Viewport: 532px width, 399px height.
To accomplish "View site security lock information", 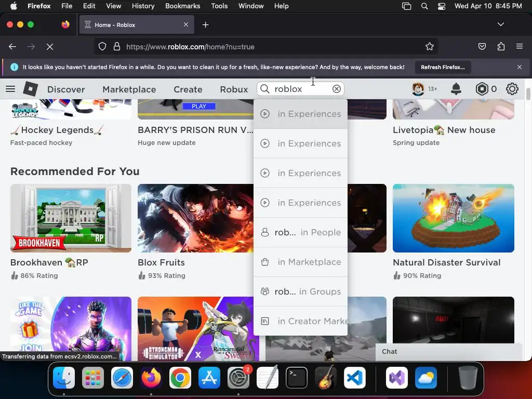I will pyautogui.click(x=117, y=46).
